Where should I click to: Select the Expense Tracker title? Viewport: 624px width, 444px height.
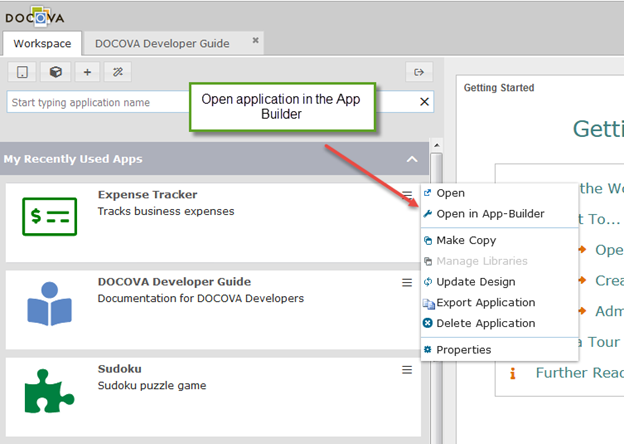(147, 195)
